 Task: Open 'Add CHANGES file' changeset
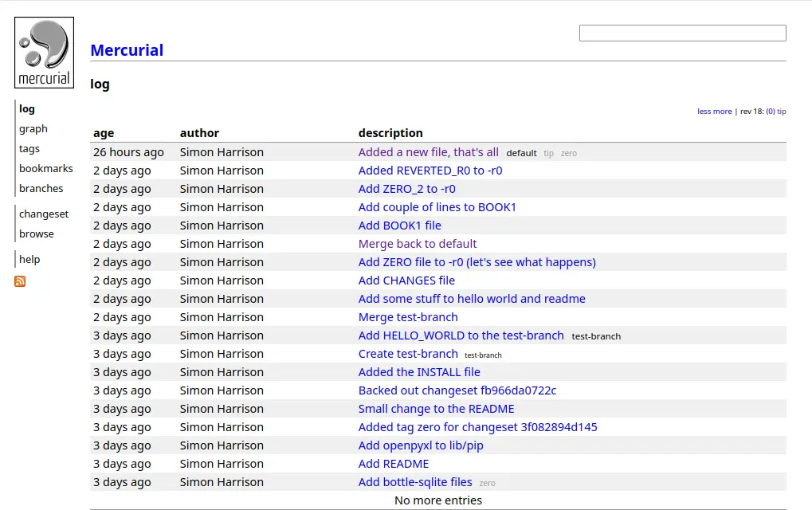pos(406,280)
